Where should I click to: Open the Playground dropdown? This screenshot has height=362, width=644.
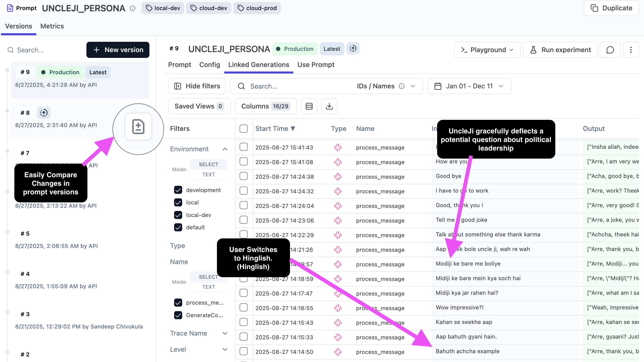point(487,50)
